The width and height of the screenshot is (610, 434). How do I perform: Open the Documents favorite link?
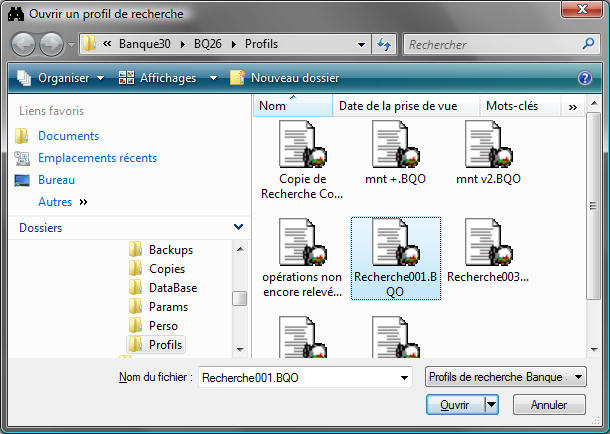click(68, 136)
